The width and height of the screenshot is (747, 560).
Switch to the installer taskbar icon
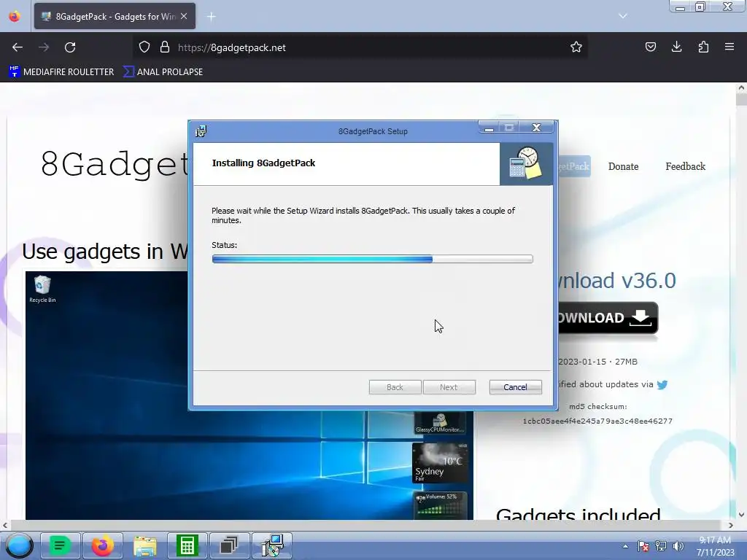pyautogui.click(x=271, y=545)
